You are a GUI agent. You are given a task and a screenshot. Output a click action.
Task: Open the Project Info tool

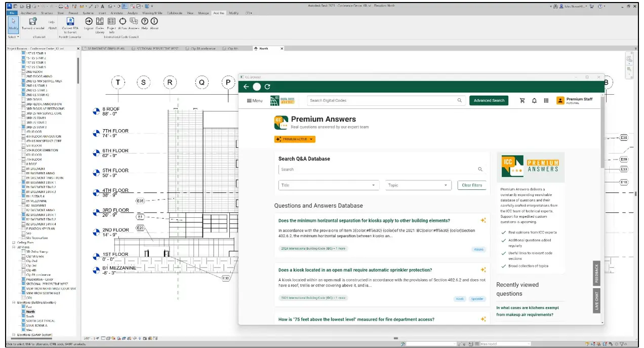click(111, 21)
